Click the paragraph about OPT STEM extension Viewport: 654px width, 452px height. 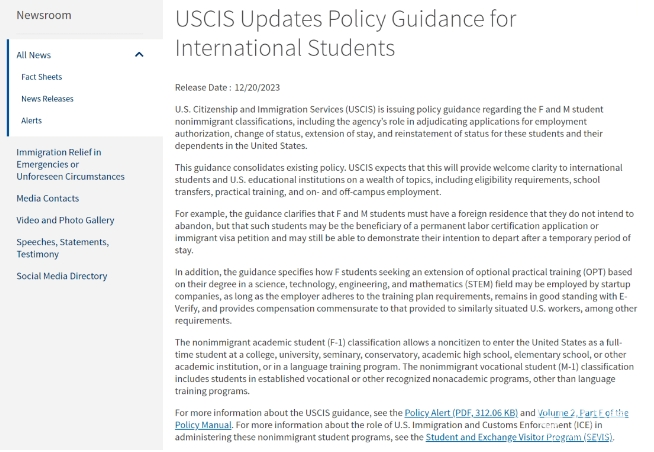(405, 296)
